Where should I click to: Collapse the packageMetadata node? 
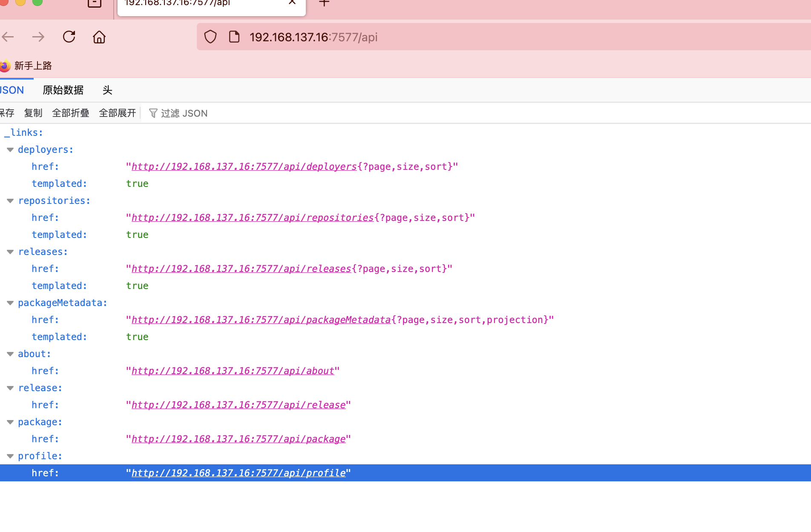click(x=10, y=303)
